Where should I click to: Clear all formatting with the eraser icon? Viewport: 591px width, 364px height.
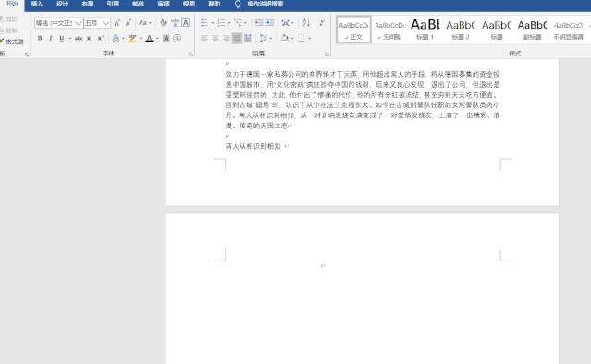(163, 23)
